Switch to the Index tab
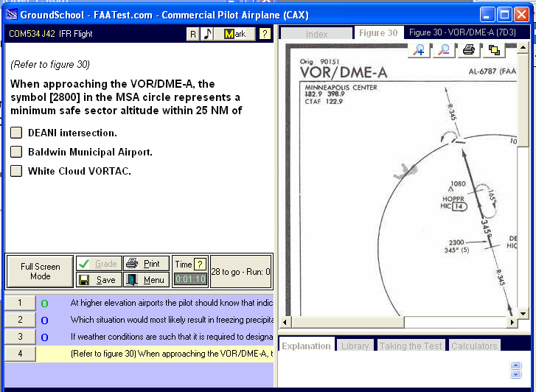536x392 pixels. 316,34
